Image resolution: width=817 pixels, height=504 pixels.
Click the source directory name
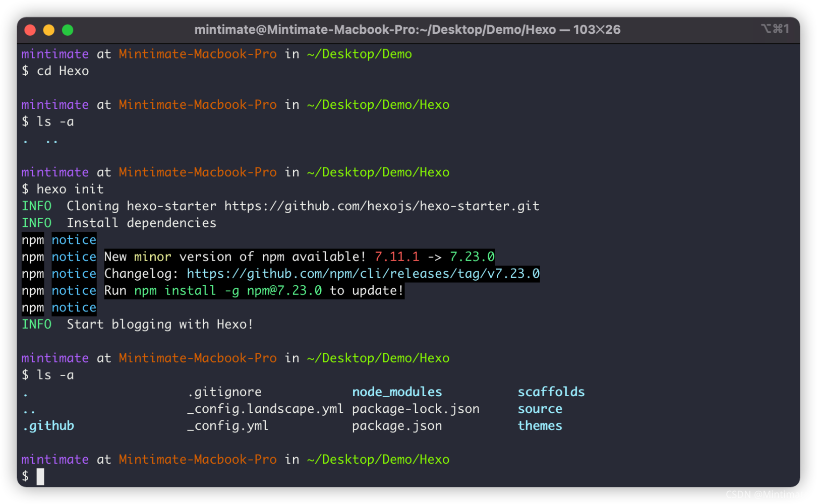pyautogui.click(x=540, y=409)
